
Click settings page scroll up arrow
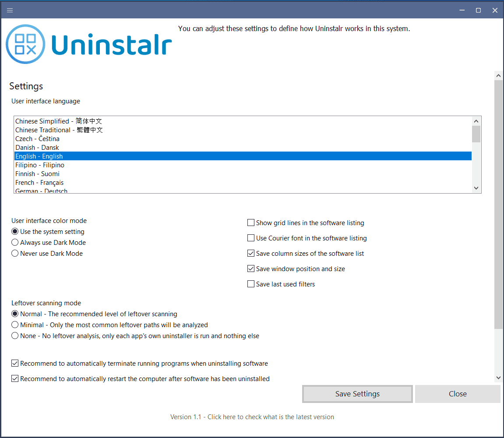(x=499, y=76)
